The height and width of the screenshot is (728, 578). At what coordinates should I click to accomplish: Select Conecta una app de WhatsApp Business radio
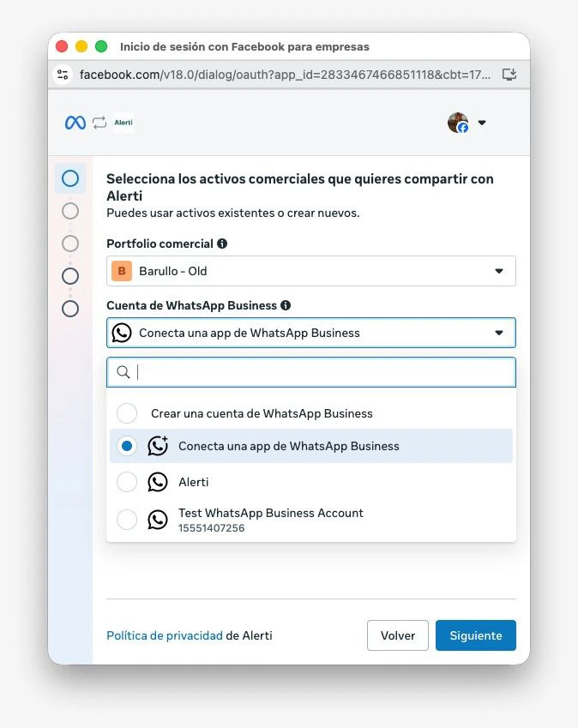pyautogui.click(x=127, y=446)
